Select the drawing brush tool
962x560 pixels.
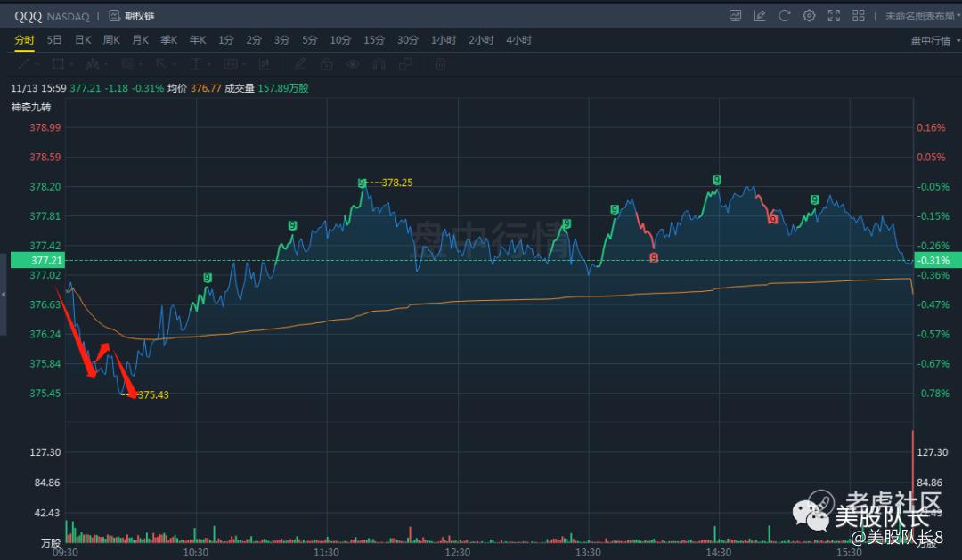[x=300, y=64]
